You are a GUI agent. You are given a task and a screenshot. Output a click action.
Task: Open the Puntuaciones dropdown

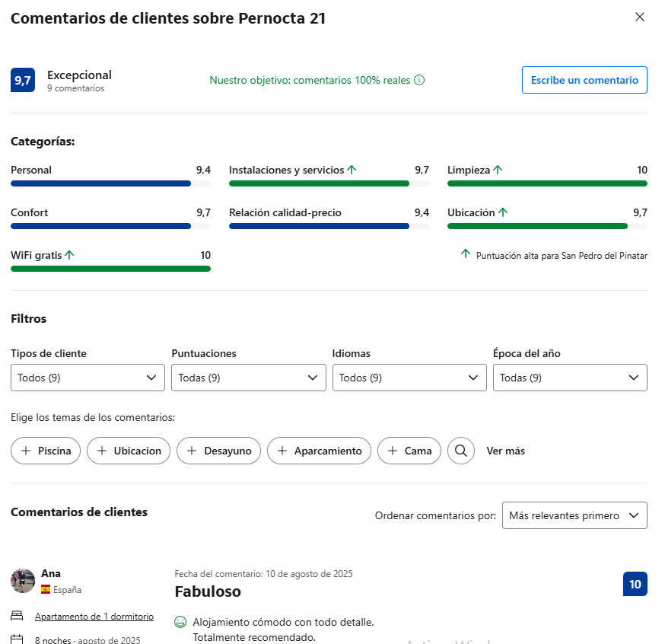[x=249, y=378]
